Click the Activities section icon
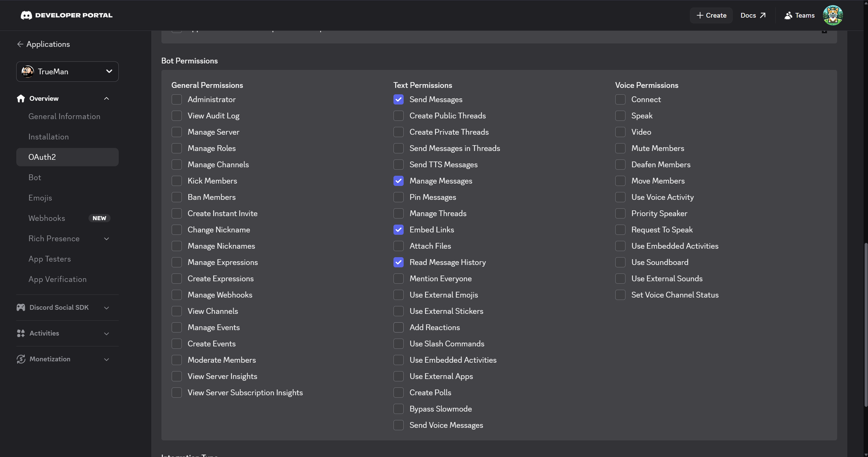Viewport: 868px width, 457px height. coord(21,333)
